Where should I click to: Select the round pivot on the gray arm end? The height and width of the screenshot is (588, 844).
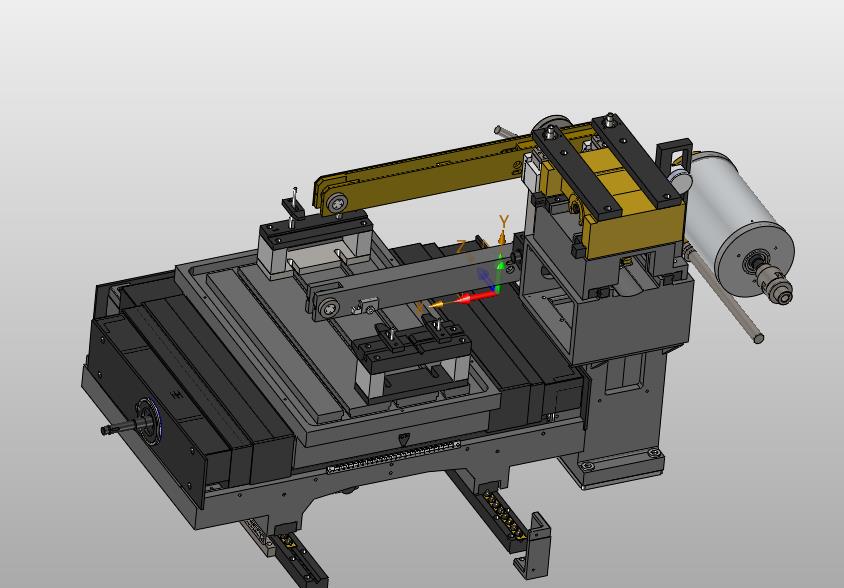click(328, 308)
